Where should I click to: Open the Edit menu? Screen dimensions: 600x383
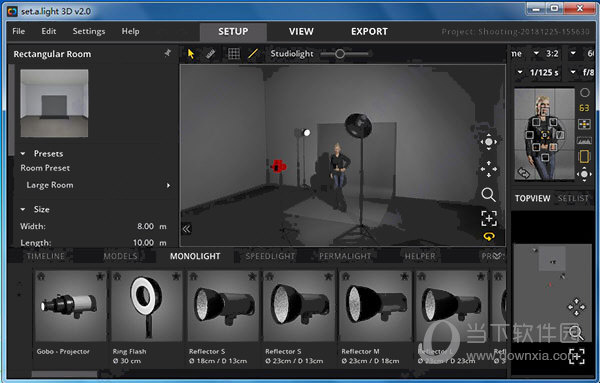49,31
